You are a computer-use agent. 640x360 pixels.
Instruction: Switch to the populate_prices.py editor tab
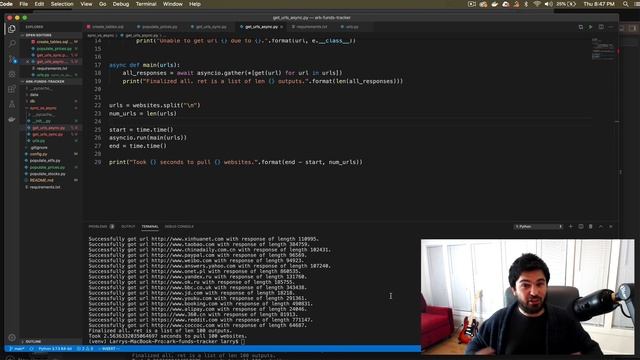click(160, 27)
